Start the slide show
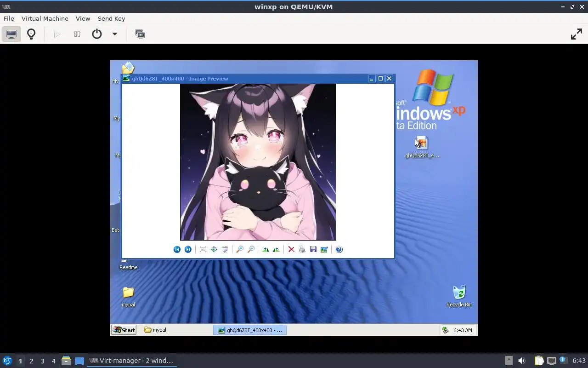The image size is (588, 368). click(x=225, y=249)
